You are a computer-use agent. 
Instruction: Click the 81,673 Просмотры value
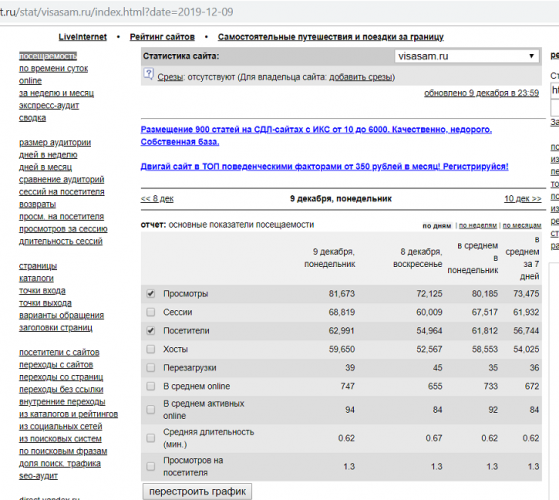[342, 294]
